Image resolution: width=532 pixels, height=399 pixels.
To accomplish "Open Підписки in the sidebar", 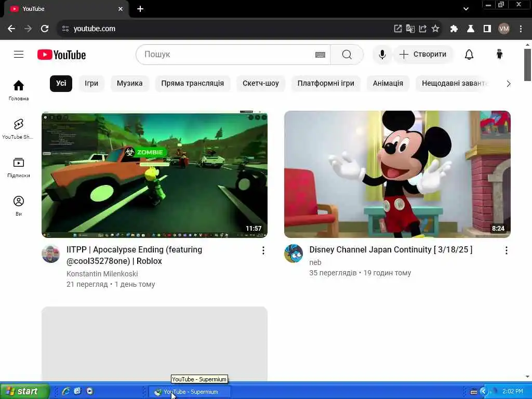I will pos(19,167).
